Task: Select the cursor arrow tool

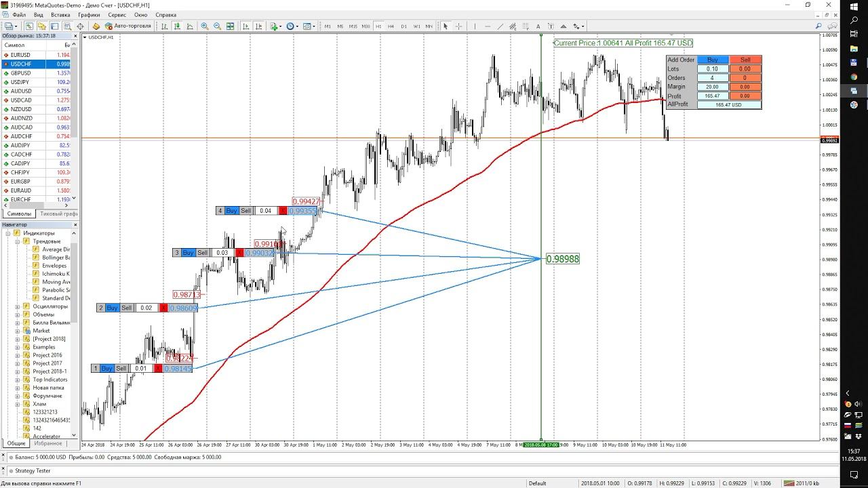Action: [x=446, y=26]
